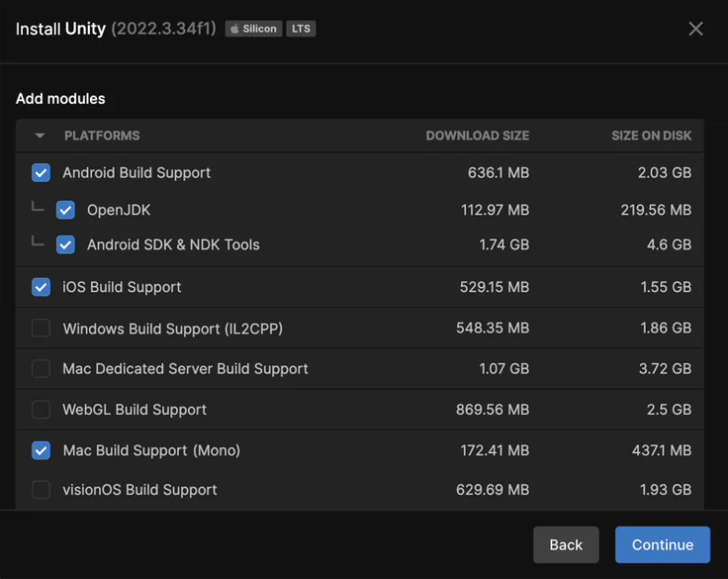This screenshot has width=728, height=579.
Task: Click the version number 2022.3.34f1
Action: click(x=163, y=29)
